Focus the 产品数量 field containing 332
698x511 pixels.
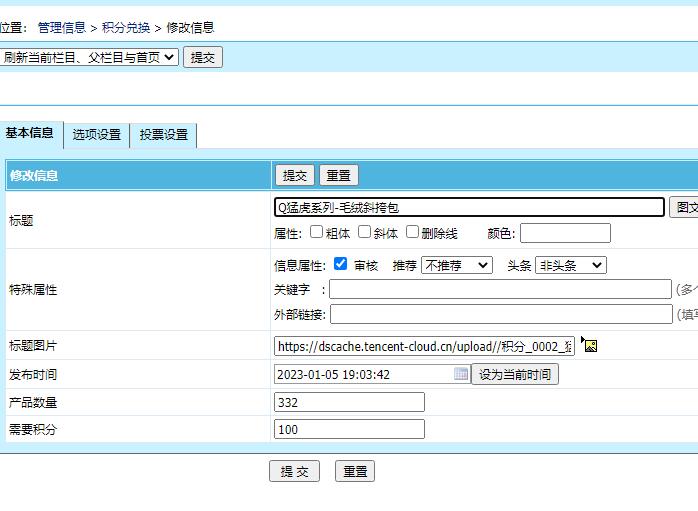pos(349,402)
